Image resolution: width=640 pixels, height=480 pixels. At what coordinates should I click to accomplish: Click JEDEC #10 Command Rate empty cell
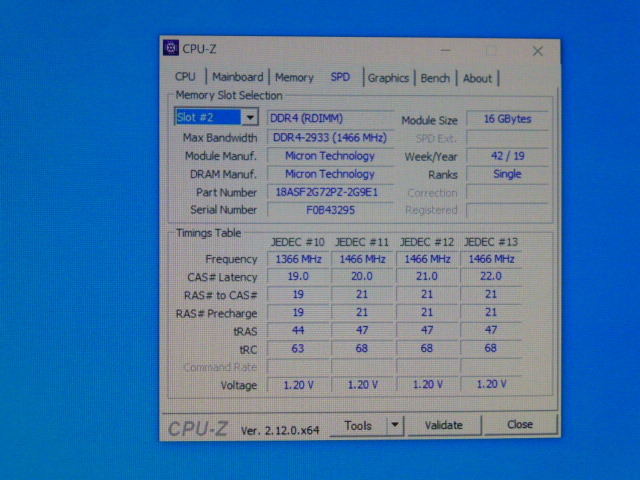pos(298,367)
